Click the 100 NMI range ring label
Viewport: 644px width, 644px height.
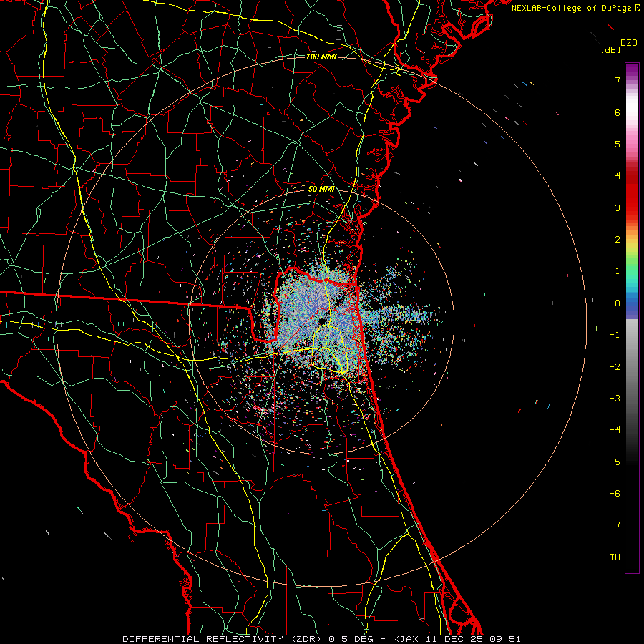(321, 57)
